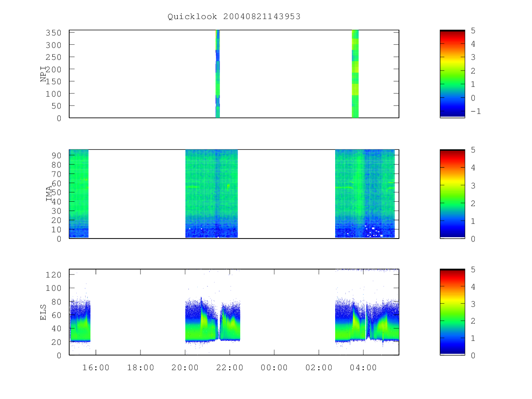Viewport: 532px width, 399px height.
Task: Click the IMA data block around 04:00
Action: tap(365, 194)
